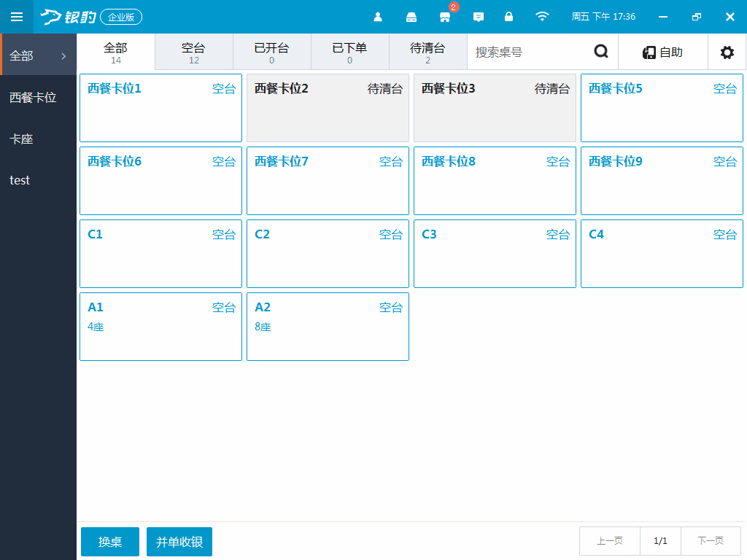Image resolution: width=747 pixels, height=560 pixels.
Task: Open table C1
Action: [161, 253]
